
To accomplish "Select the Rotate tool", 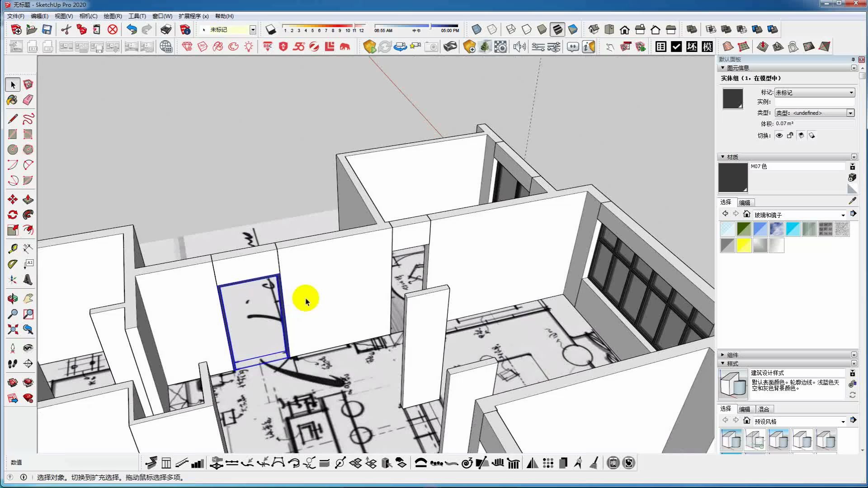I will tap(12, 215).
